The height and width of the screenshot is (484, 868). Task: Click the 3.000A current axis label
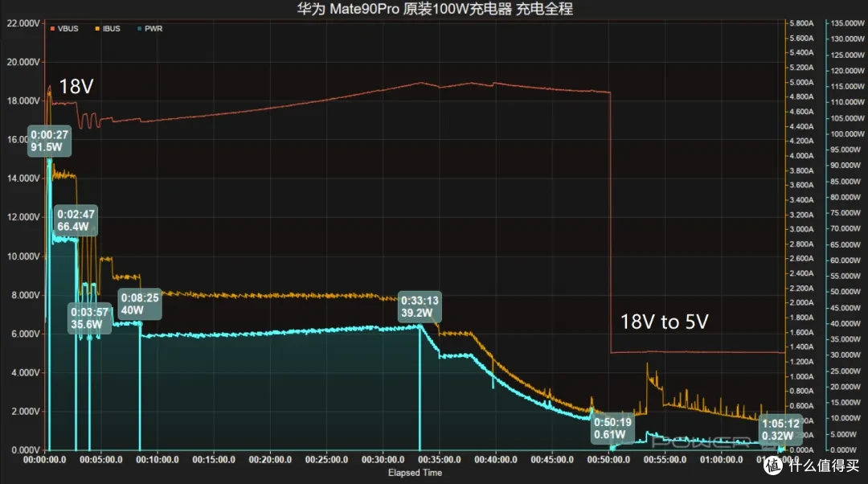[x=801, y=229]
